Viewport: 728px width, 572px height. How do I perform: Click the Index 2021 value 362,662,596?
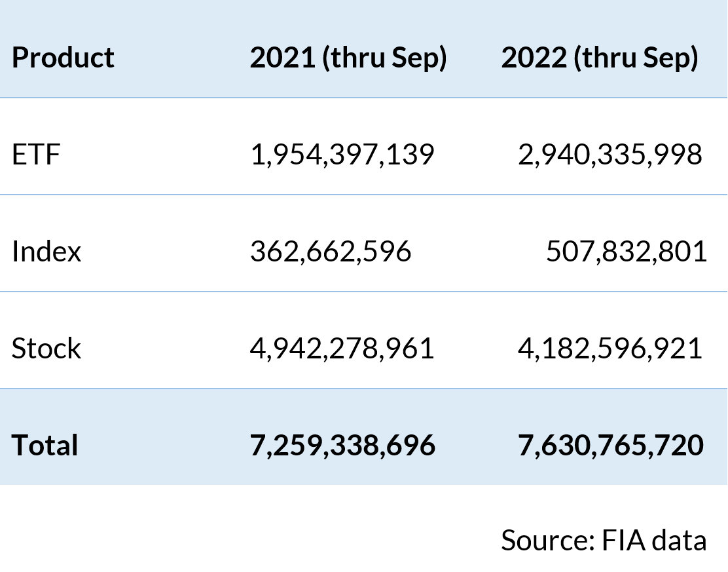click(331, 252)
